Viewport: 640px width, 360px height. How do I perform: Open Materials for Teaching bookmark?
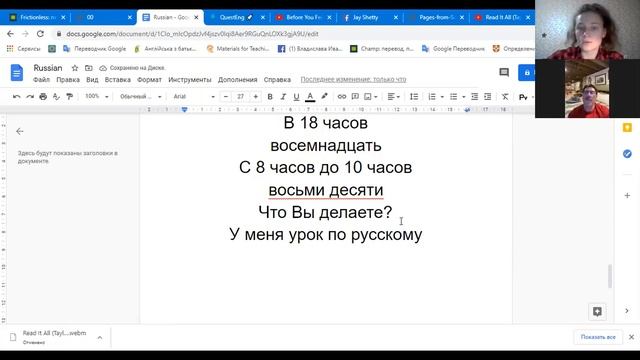pos(238,49)
